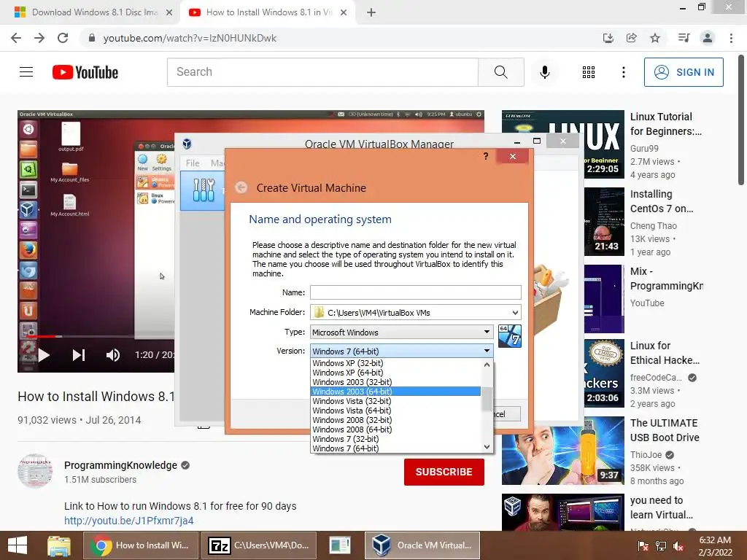The image size is (747, 560).
Task: Select highlighted Windows 2003 (64-bit) option
Action: coord(395,392)
